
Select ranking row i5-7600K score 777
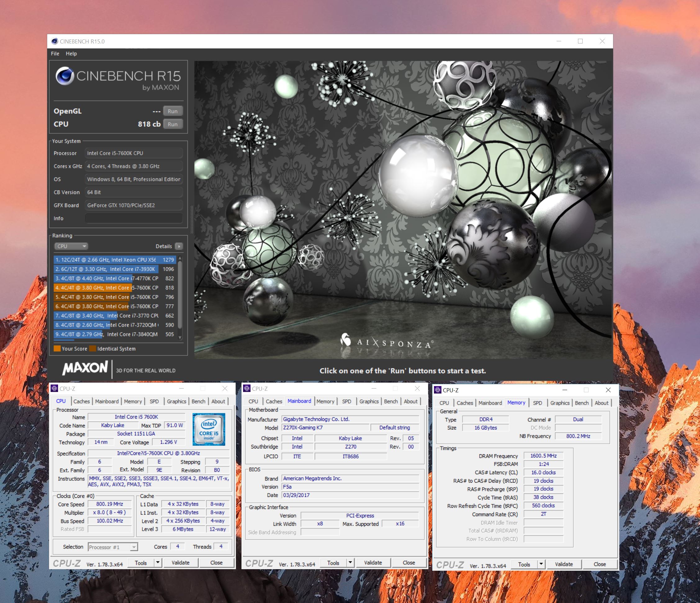115,306
